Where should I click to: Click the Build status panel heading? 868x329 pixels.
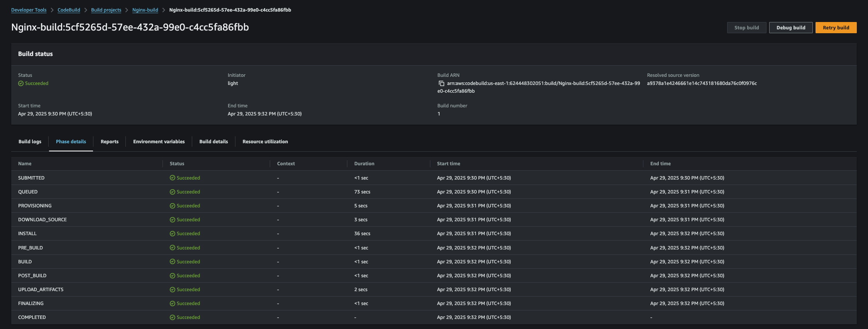point(36,54)
